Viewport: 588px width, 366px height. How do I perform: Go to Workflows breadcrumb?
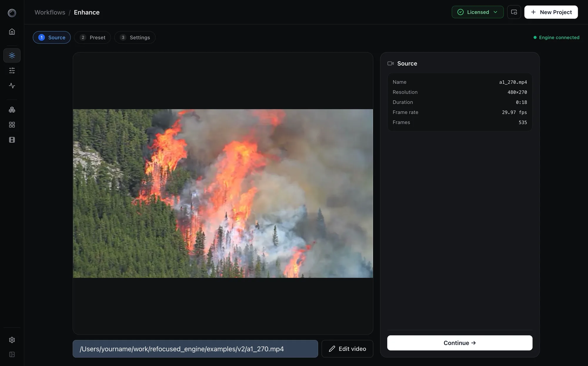pyautogui.click(x=50, y=12)
